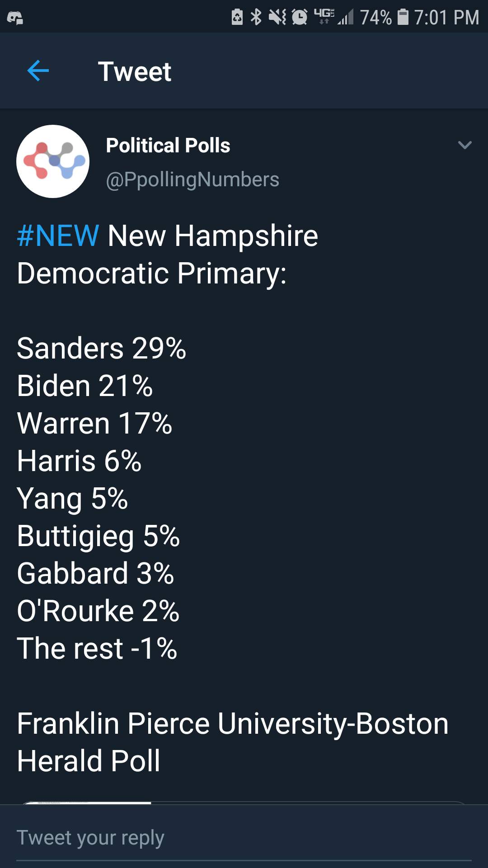Expand the tweet options chevron
This screenshot has width=488, height=868.
(465, 145)
